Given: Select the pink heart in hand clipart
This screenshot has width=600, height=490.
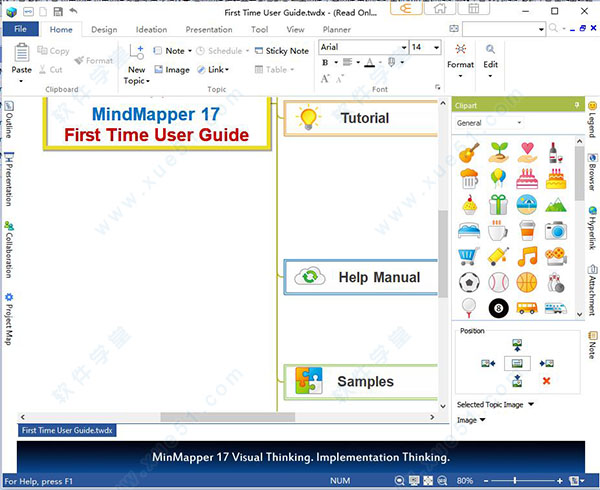Looking at the screenshot, I should (x=527, y=152).
